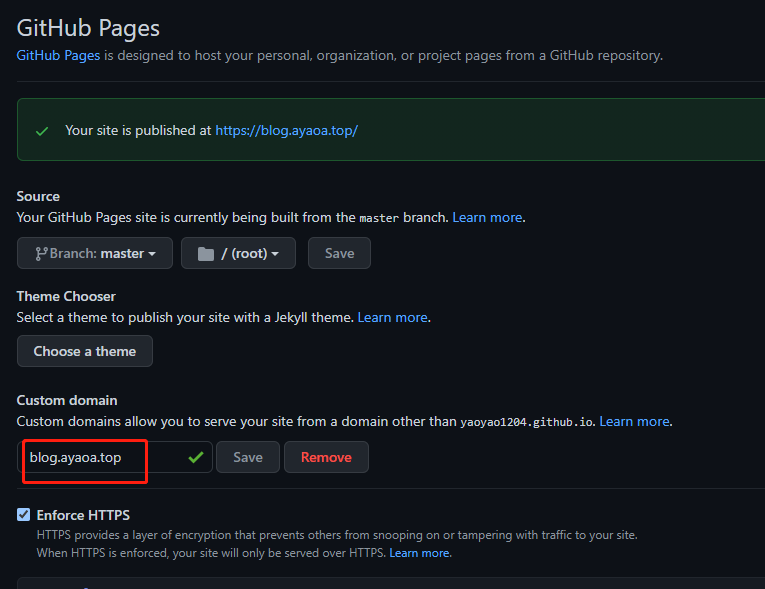Save the Source branch settings

click(x=339, y=253)
